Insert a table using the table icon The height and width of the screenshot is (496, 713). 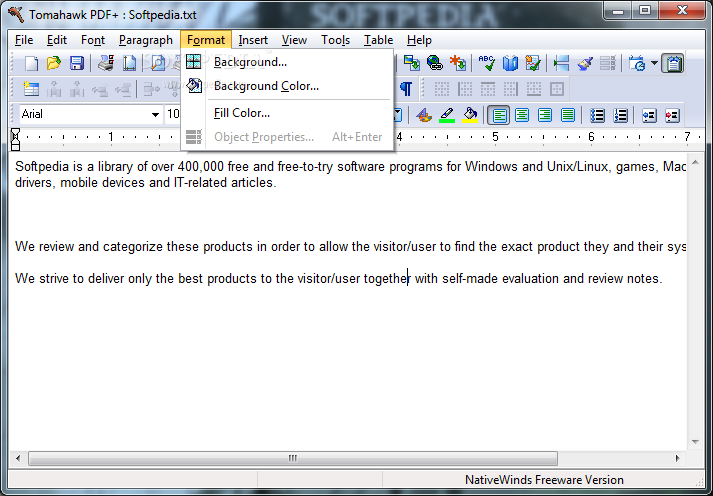(x=31, y=89)
